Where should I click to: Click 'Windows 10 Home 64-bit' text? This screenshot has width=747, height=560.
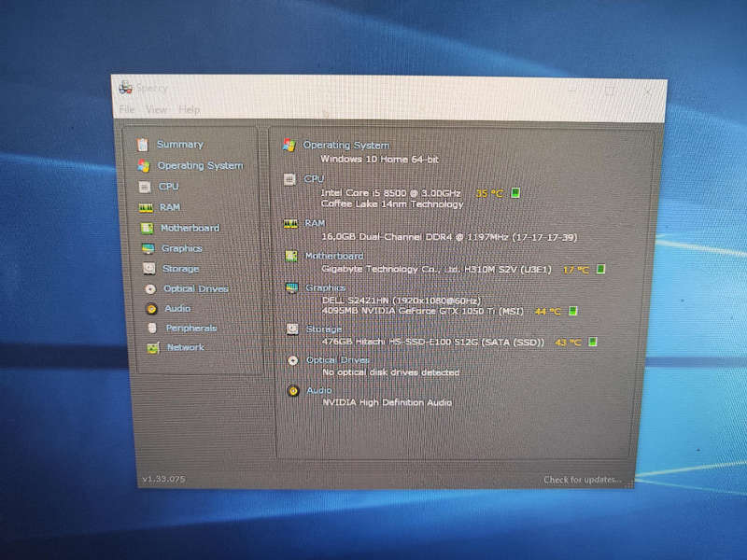380,159
